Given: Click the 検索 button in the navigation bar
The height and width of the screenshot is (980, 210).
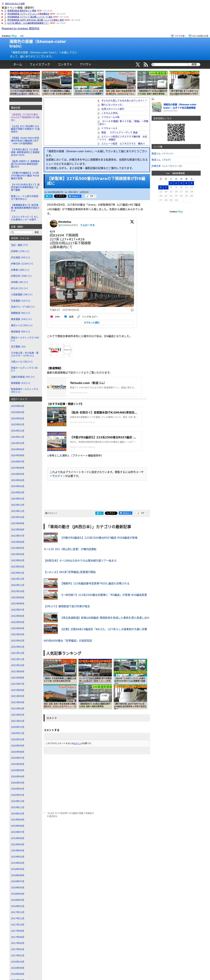Looking at the screenshot, I should click(x=194, y=65).
